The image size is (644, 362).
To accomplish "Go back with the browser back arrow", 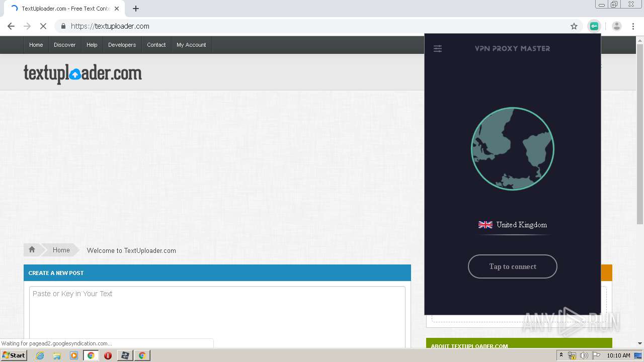I will click(11, 26).
